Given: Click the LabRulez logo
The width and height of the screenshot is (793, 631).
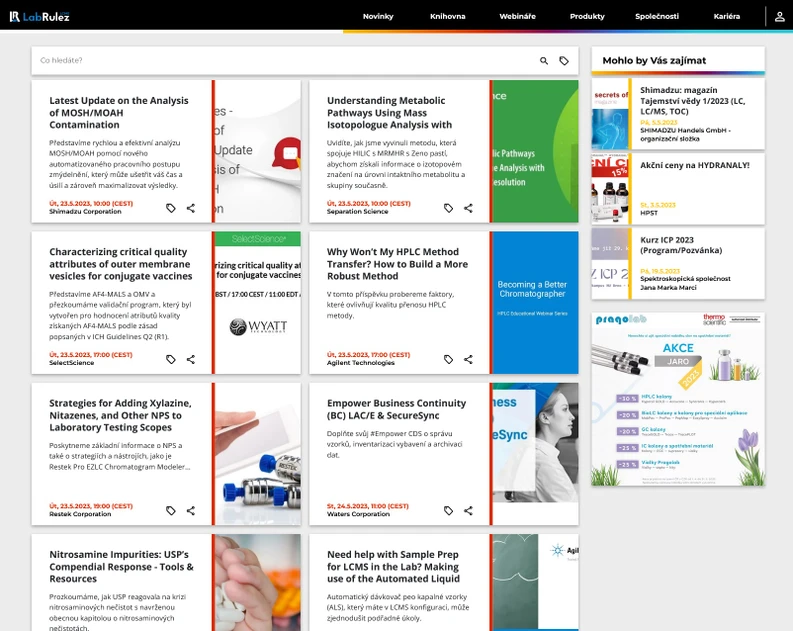Looking at the screenshot, I should [39, 16].
